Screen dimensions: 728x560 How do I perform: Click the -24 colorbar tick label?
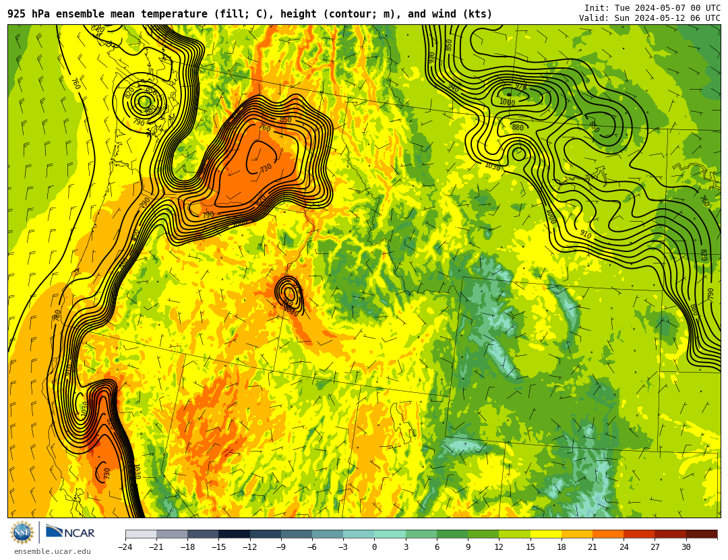125,547
